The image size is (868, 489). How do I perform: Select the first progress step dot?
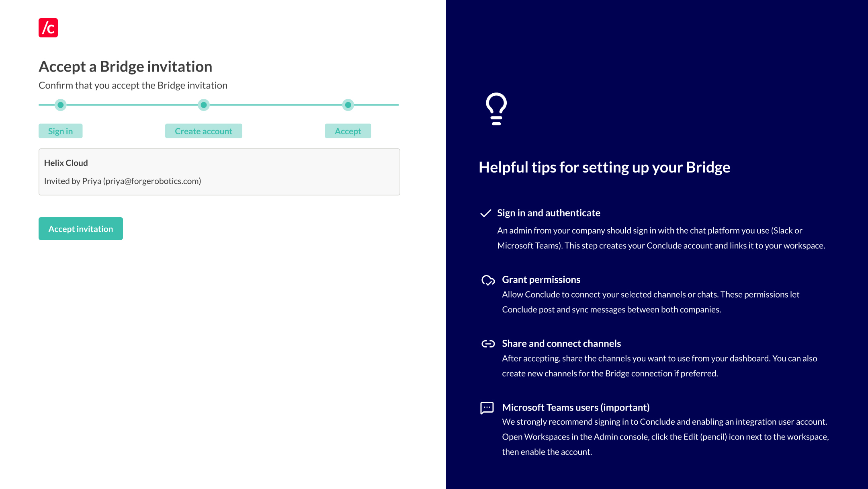point(61,105)
